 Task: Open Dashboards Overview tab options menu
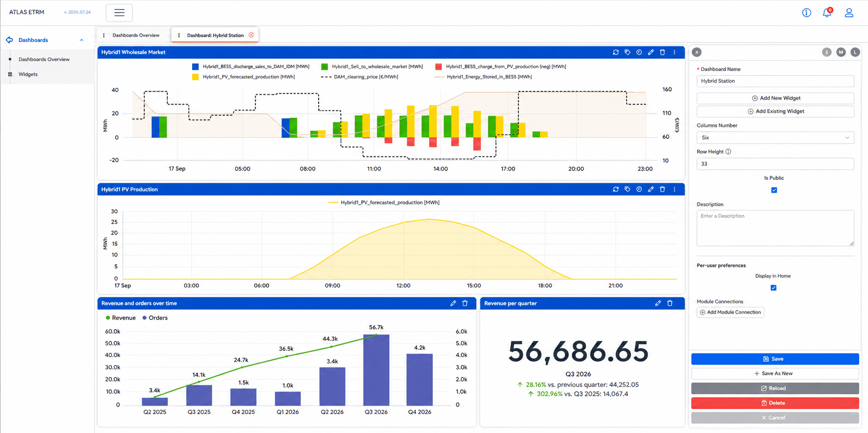click(x=104, y=35)
